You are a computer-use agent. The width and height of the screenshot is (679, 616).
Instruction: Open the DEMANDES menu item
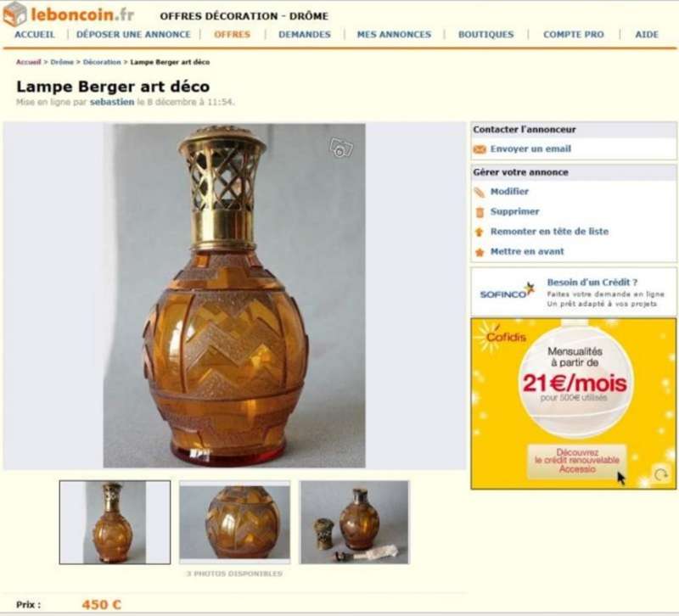tap(305, 34)
